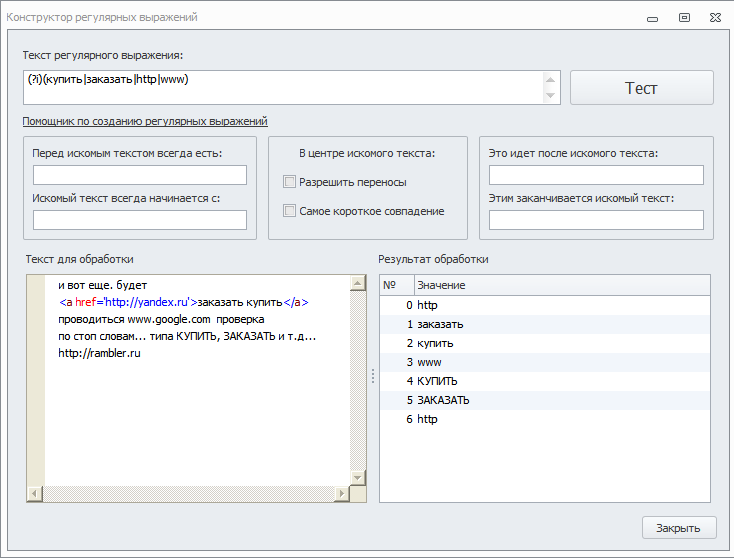Select result row 4 'КУПИТЬ'

[437, 381]
